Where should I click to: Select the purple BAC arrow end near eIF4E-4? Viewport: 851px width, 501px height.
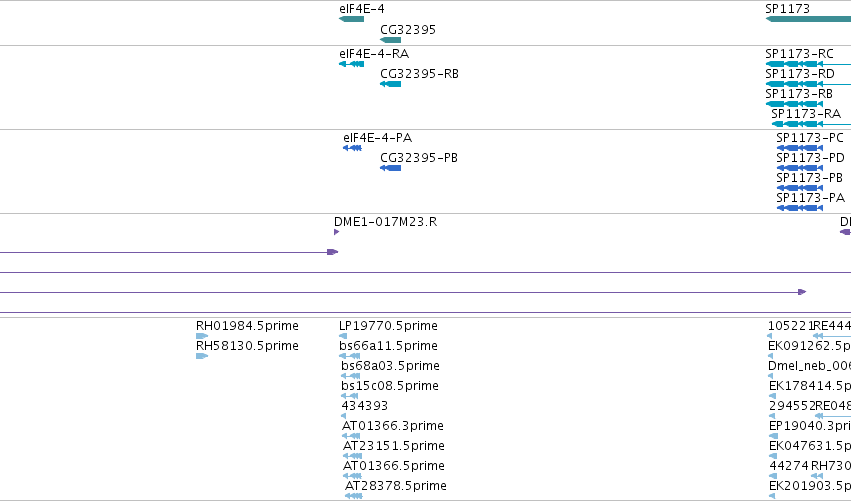333,252
